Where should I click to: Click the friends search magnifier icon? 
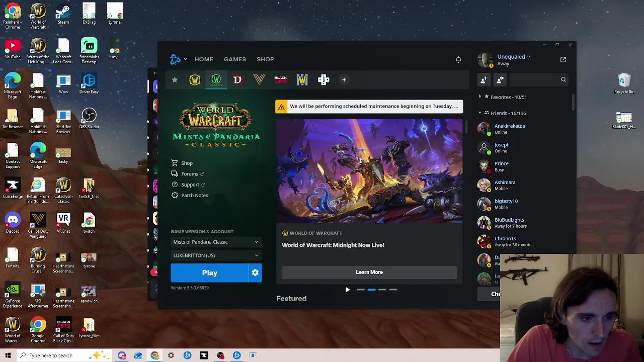[x=563, y=79]
